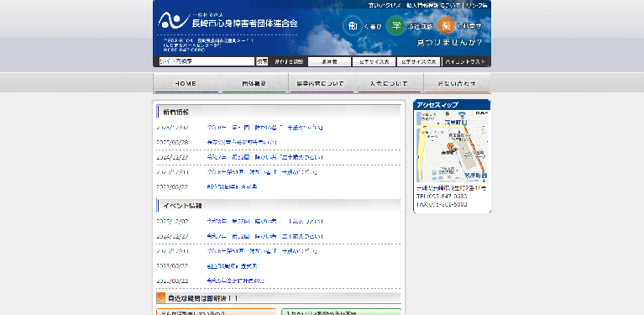Screen dimensions: 644x315
Task: Set text size with 文字サイズ特大 button
Action: click(418, 61)
